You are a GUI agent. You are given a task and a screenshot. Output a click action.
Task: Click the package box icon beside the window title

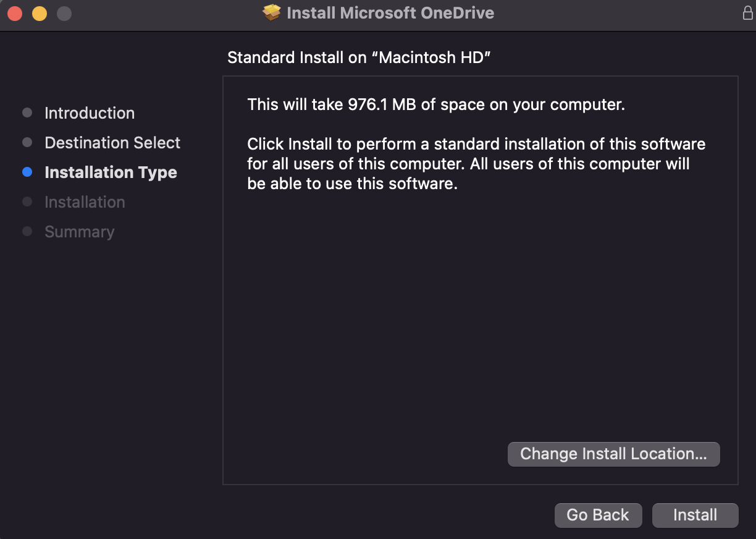272,13
